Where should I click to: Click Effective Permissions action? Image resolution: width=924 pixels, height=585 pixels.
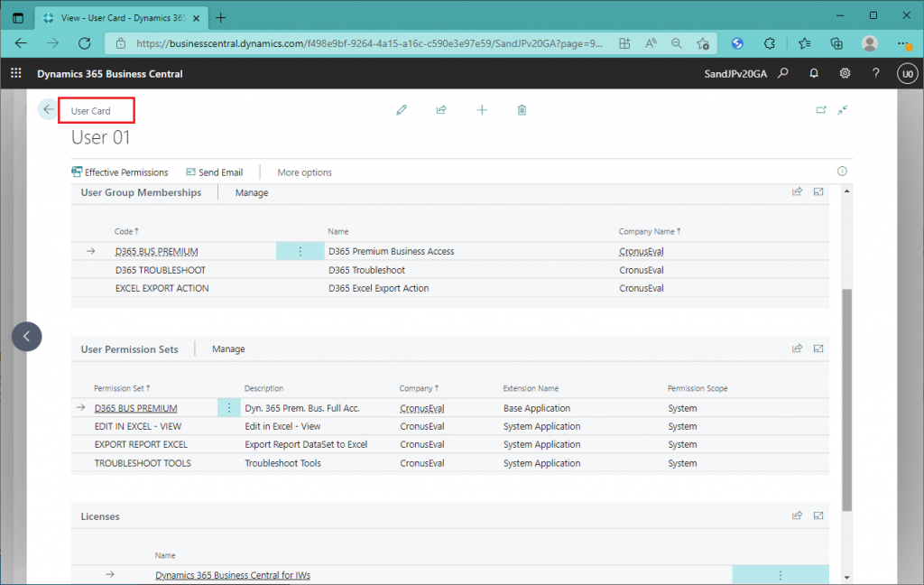120,172
